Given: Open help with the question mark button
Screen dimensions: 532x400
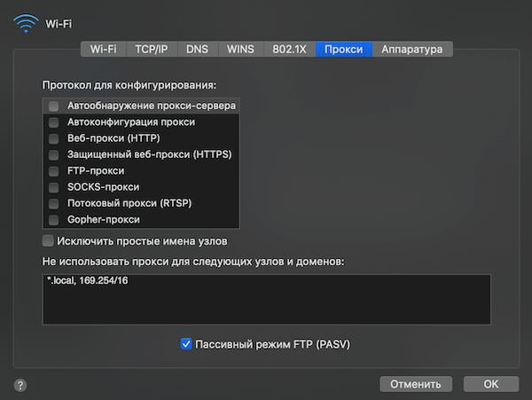Looking at the screenshot, I should click(20, 385).
